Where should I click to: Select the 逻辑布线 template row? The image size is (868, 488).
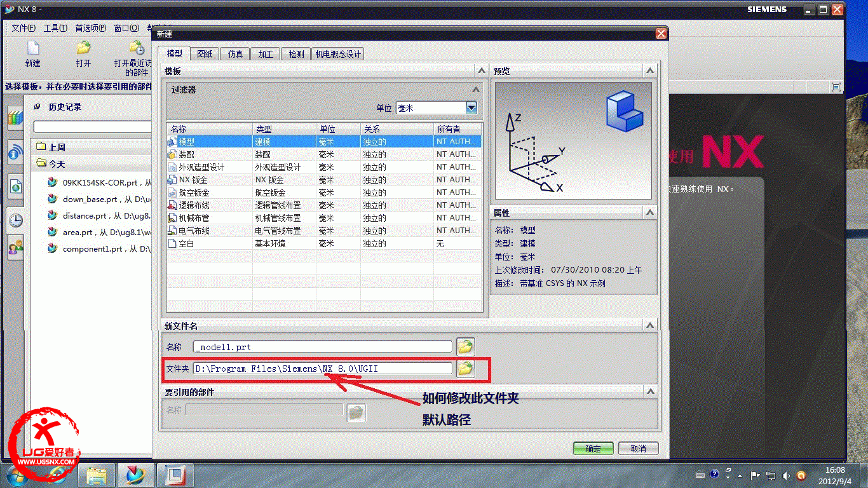click(324, 205)
